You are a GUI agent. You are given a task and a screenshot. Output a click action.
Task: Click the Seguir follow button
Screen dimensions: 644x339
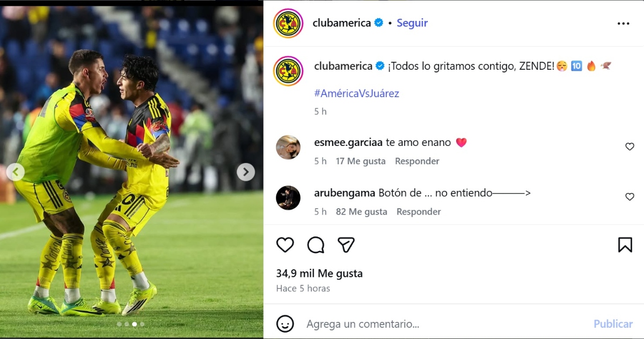412,23
